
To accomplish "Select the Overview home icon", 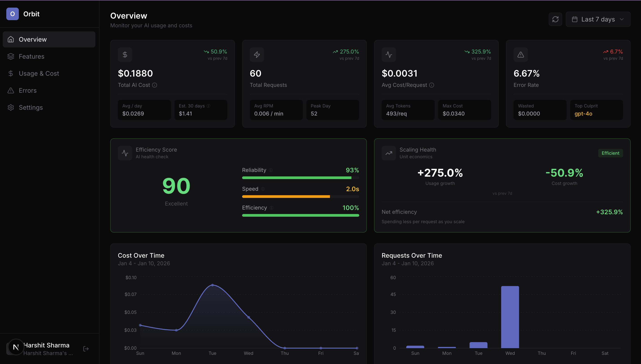I will [11, 39].
